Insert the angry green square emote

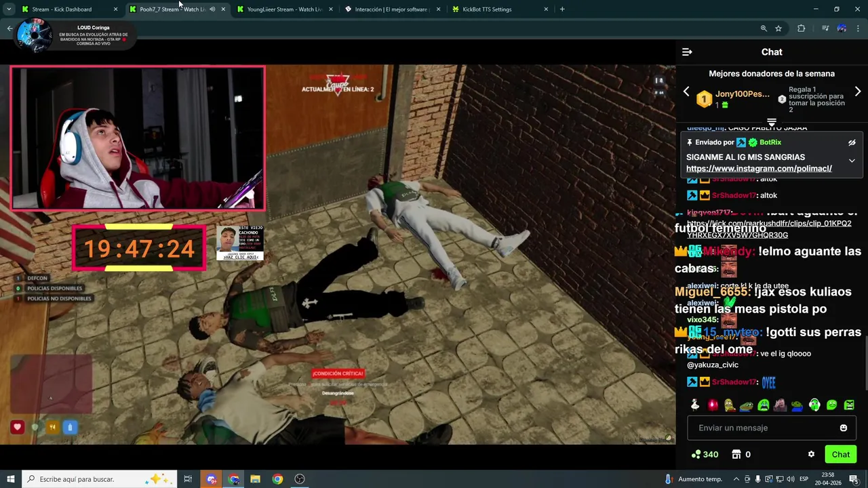tap(849, 405)
